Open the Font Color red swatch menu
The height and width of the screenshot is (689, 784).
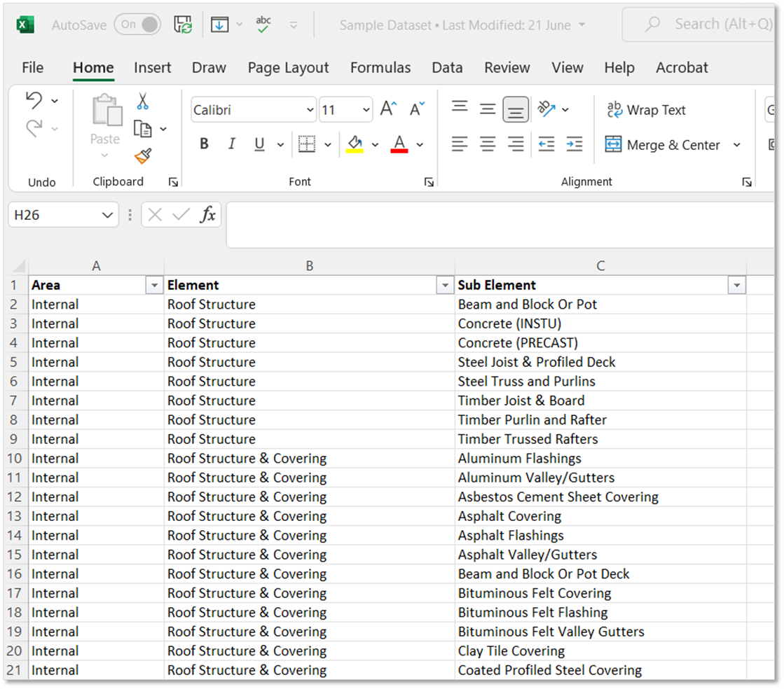click(x=399, y=144)
